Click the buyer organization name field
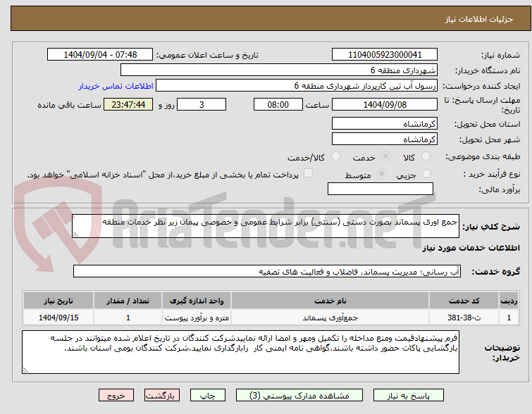Screen dimensions: 532x414 [279, 70]
